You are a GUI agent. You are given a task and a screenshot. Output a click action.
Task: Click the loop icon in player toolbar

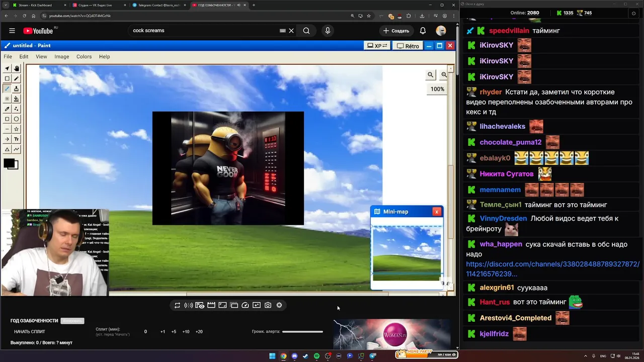pos(177,305)
